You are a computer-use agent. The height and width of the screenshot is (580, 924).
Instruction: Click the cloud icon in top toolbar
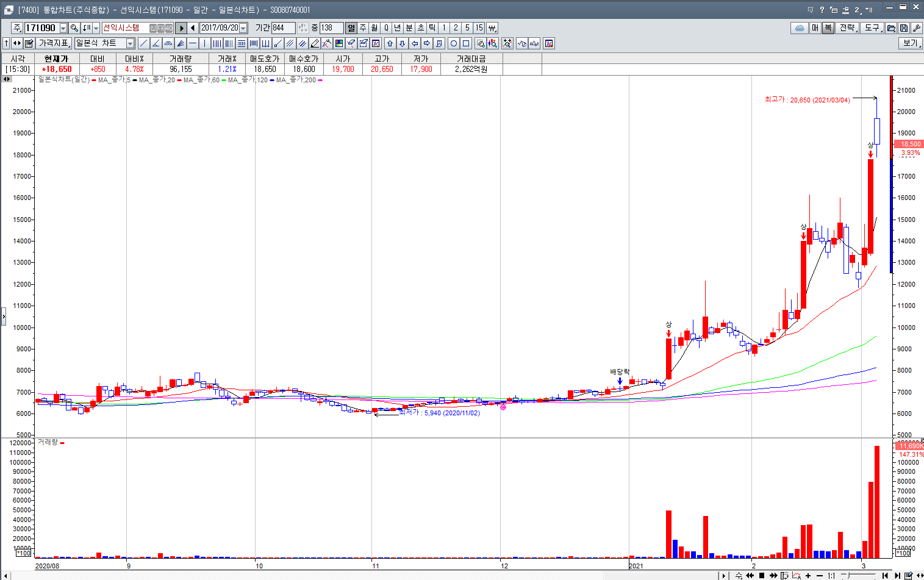tap(800, 28)
